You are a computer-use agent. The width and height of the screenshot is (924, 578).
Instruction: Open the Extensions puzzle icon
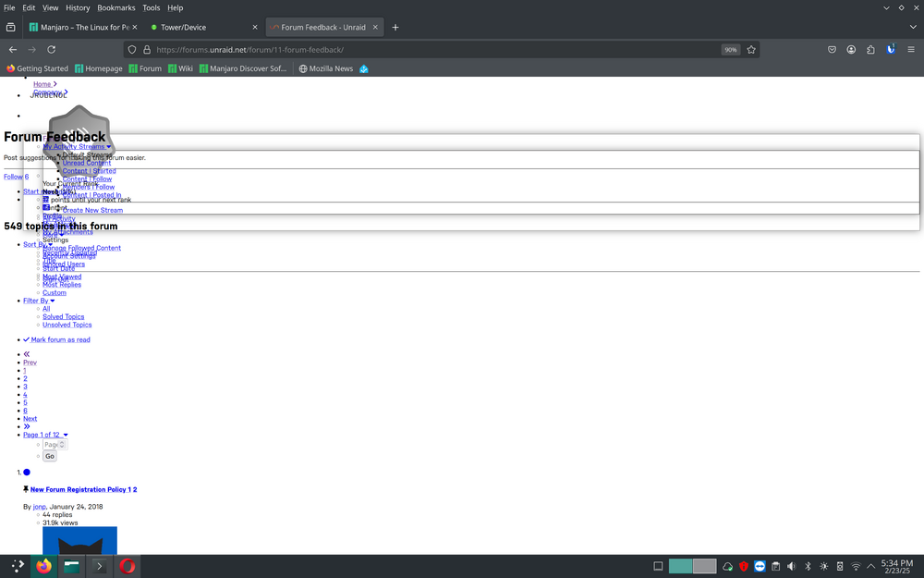pyautogui.click(x=870, y=50)
